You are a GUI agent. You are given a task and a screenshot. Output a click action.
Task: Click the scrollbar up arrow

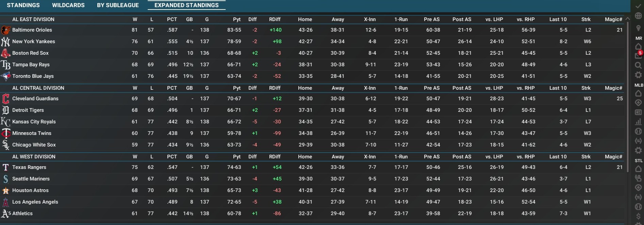click(628, 19)
